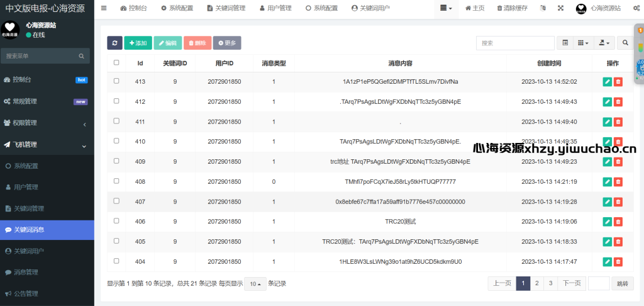This screenshot has width=644, height=306.
Task: Edit record 413 with green pencil icon
Action: 607,82
